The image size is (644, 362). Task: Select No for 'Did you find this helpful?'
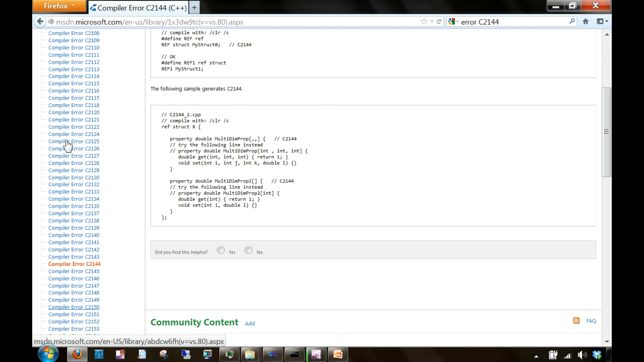(x=248, y=250)
